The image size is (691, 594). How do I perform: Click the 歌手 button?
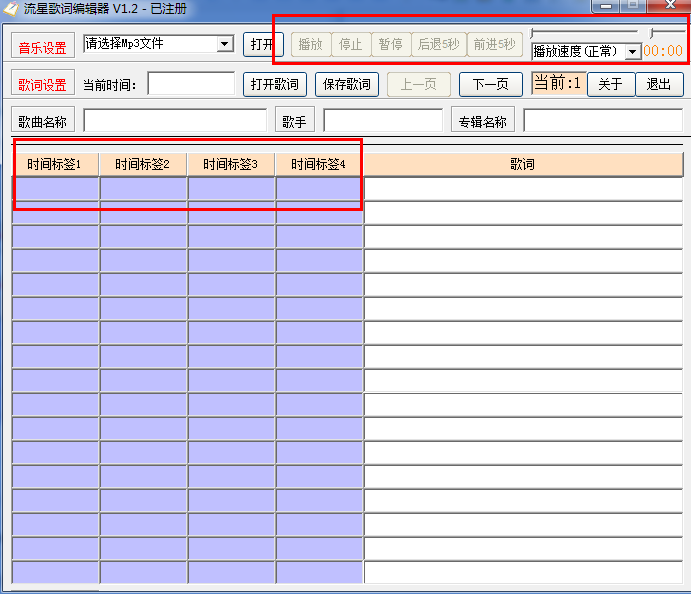click(295, 120)
